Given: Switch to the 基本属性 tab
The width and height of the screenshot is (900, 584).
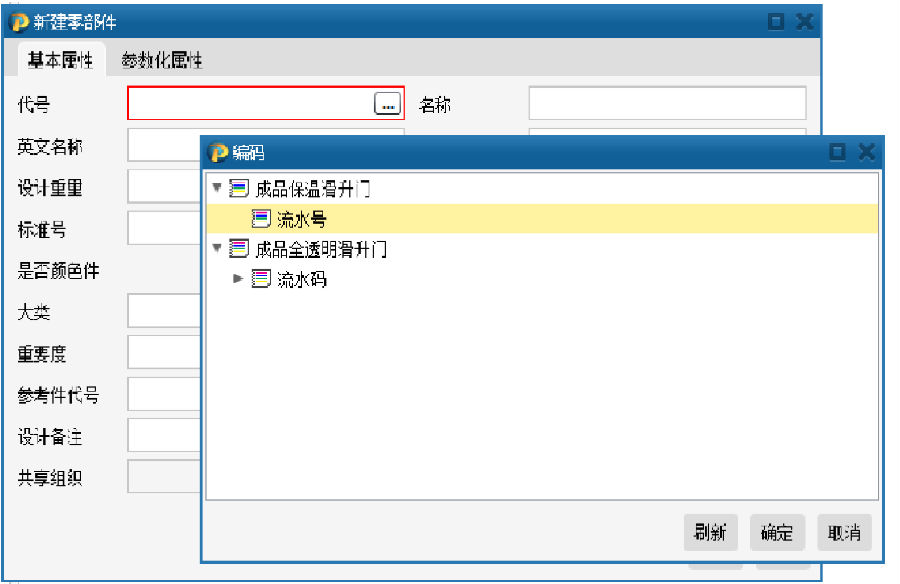Looking at the screenshot, I should (x=60, y=60).
